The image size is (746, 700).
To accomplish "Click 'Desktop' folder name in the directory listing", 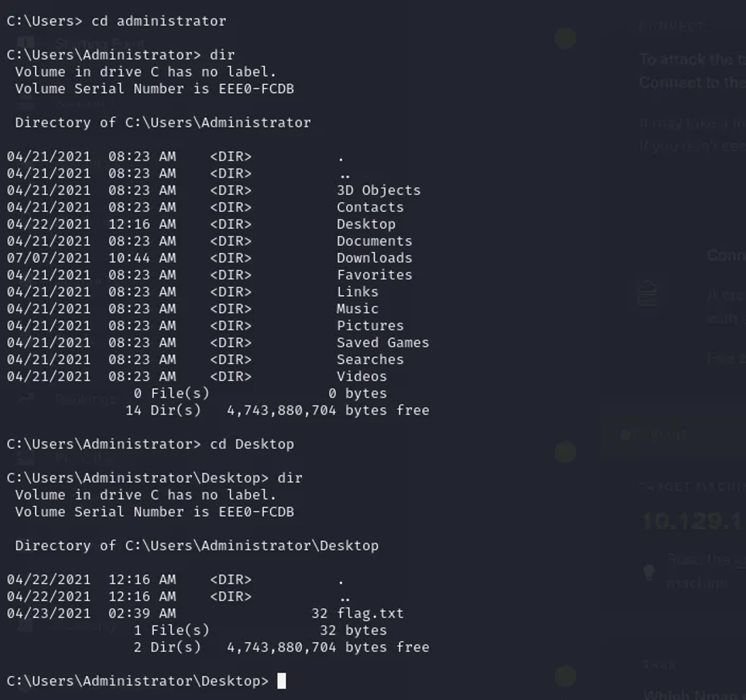I will tap(366, 224).
